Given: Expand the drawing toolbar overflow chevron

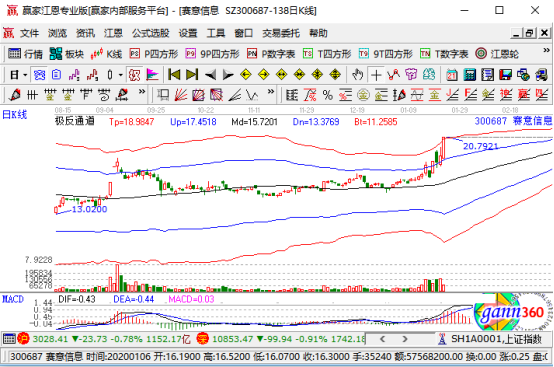Looking at the screenshot, I should tap(142, 91).
